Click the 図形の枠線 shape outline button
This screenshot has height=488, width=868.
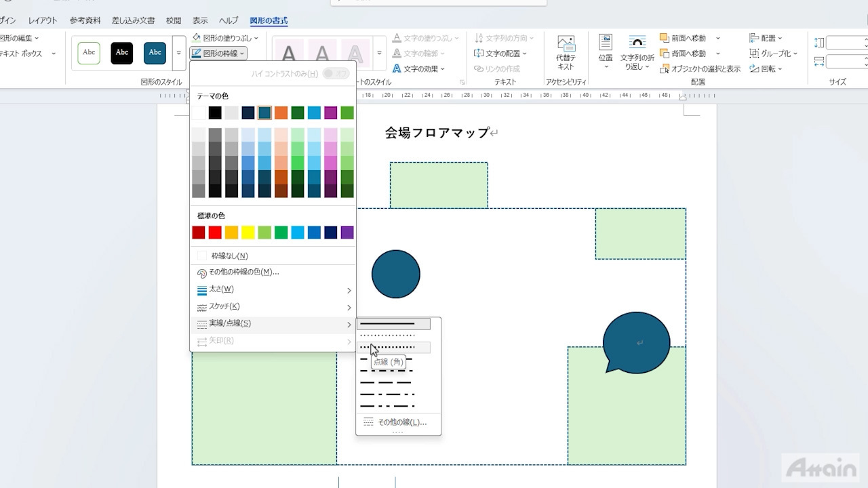218,53
